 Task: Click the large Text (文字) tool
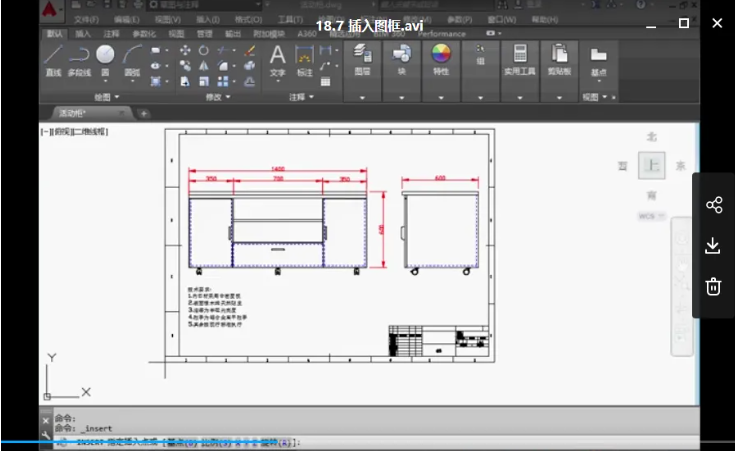[x=278, y=60]
